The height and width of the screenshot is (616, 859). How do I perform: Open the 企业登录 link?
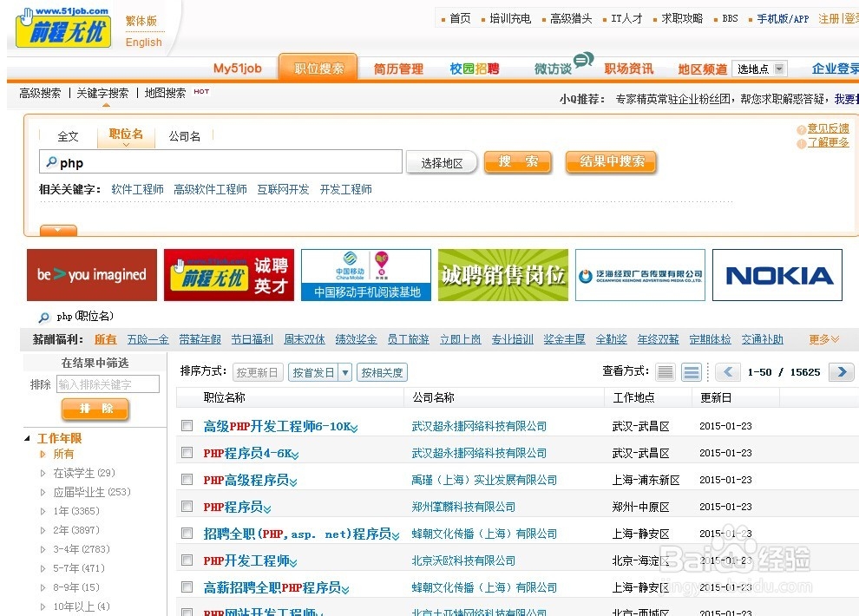tap(835, 69)
